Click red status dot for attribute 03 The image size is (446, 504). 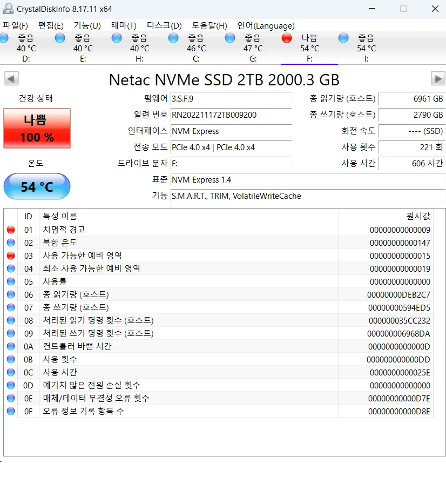point(11,256)
